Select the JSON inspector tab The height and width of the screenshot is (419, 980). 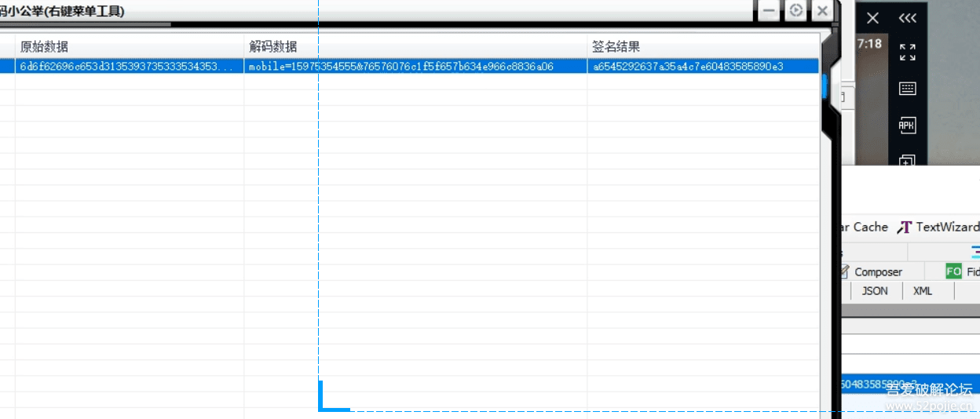click(875, 290)
